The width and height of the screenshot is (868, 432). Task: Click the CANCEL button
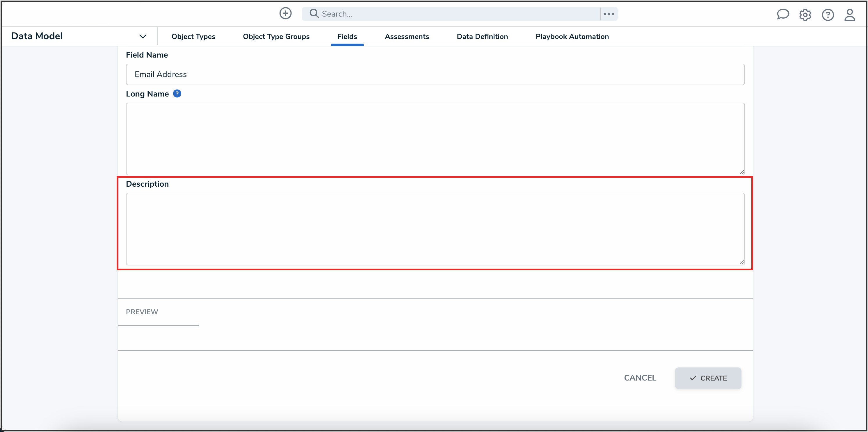pyautogui.click(x=640, y=378)
